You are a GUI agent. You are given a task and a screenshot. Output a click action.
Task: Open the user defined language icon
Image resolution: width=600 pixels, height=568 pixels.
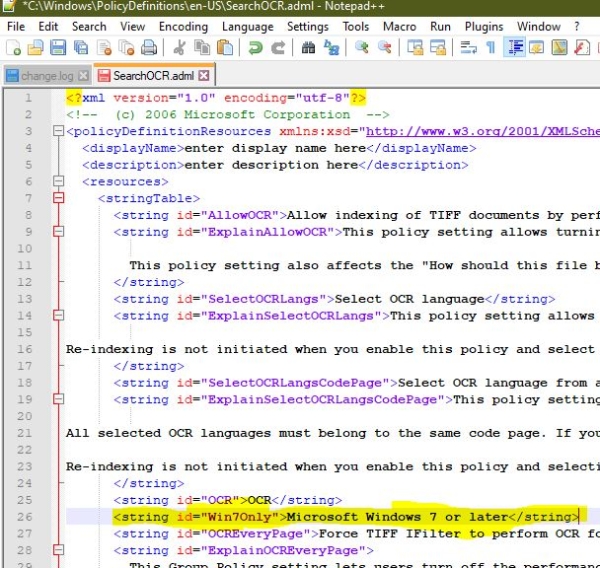536,48
